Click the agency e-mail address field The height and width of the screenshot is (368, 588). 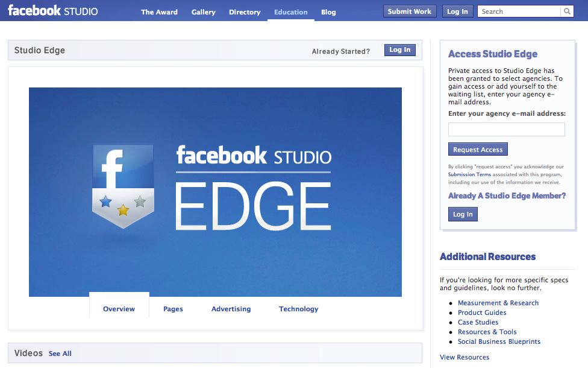[506, 129]
